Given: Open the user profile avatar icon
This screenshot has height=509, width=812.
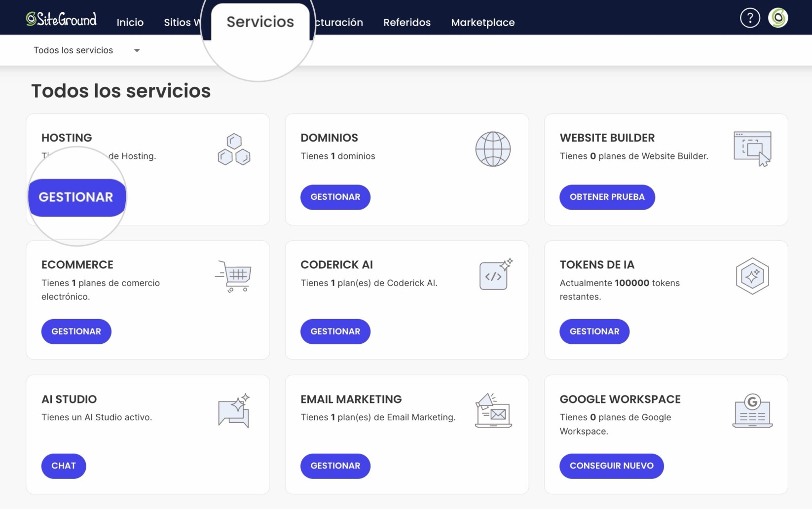Looking at the screenshot, I should coord(778,18).
